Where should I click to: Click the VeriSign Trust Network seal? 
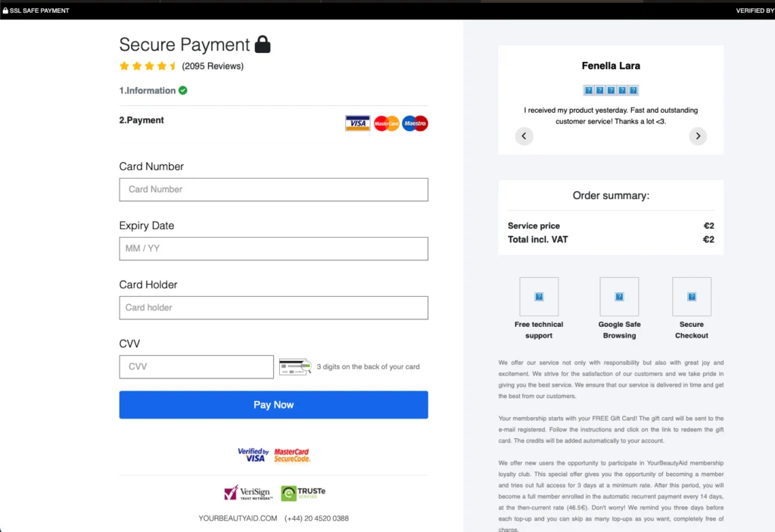tap(247, 493)
